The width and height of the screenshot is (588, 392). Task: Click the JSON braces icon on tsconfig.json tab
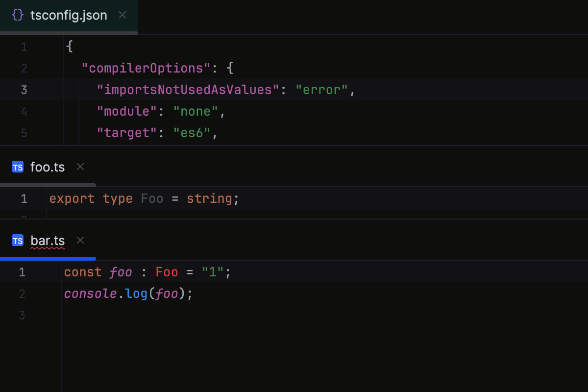[17, 15]
